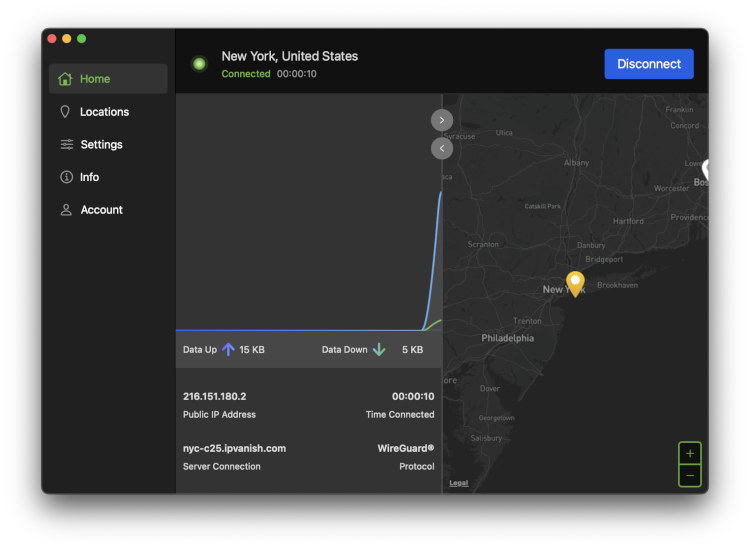This screenshot has height=549, width=750.
Task: Click the Home house icon
Action: [65, 79]
